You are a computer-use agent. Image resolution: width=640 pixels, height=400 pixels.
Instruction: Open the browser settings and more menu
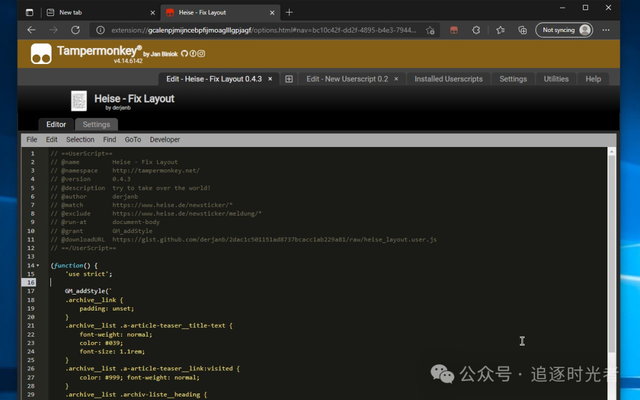(x=606, y=30)
